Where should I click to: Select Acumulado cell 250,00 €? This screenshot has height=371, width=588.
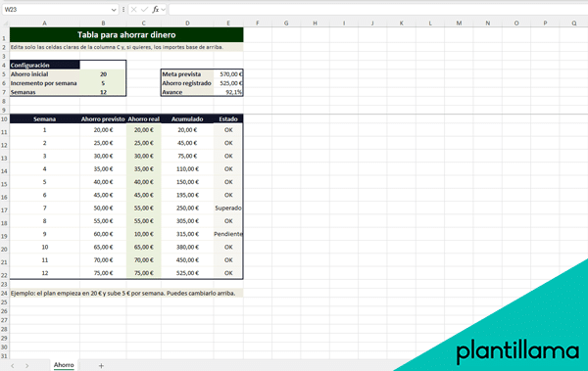187,208
